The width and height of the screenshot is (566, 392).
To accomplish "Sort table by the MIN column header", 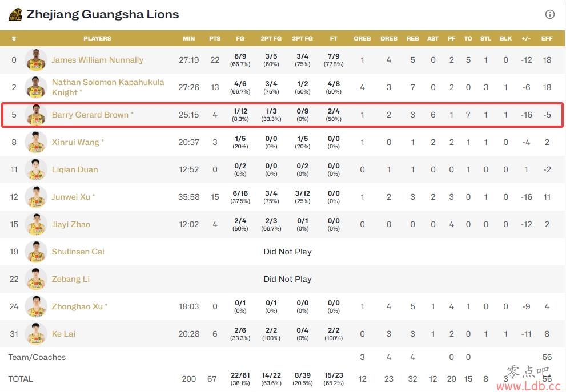I will pyautogui.click(x=189, y=38).
